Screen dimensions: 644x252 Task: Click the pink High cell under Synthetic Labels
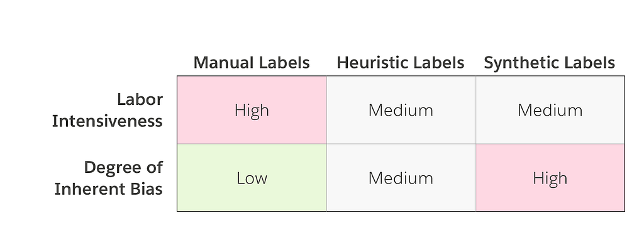(x=550, y=178)
